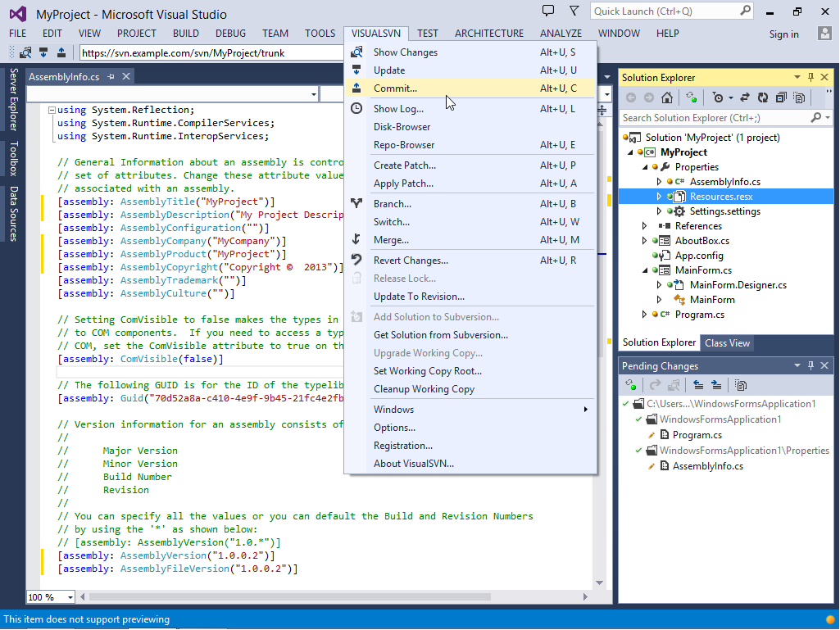Screen dimensions: 840x630
Task: Click the Collapse All icon in Solution Explorer
Action: (781, 97)
